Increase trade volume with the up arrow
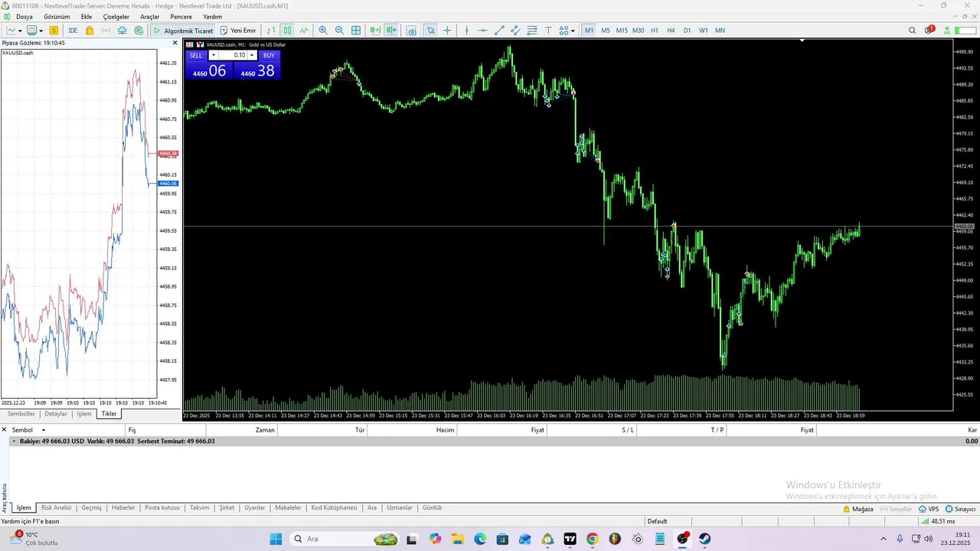Screen dimensions: 980x551 (x=252, y=55)
